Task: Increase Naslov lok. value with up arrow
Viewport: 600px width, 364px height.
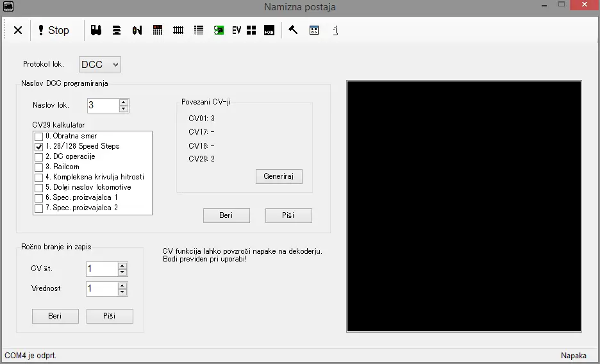Action: click(124, 102)
